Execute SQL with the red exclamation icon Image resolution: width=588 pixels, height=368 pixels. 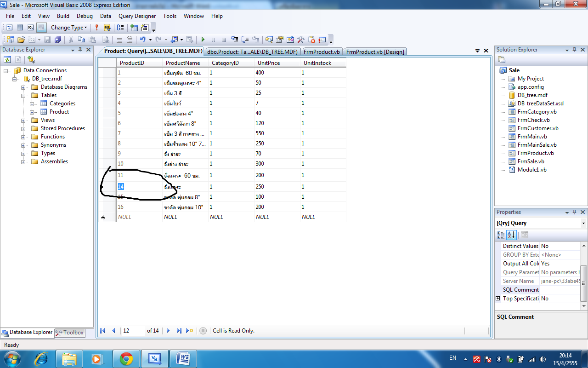(96, 28)
